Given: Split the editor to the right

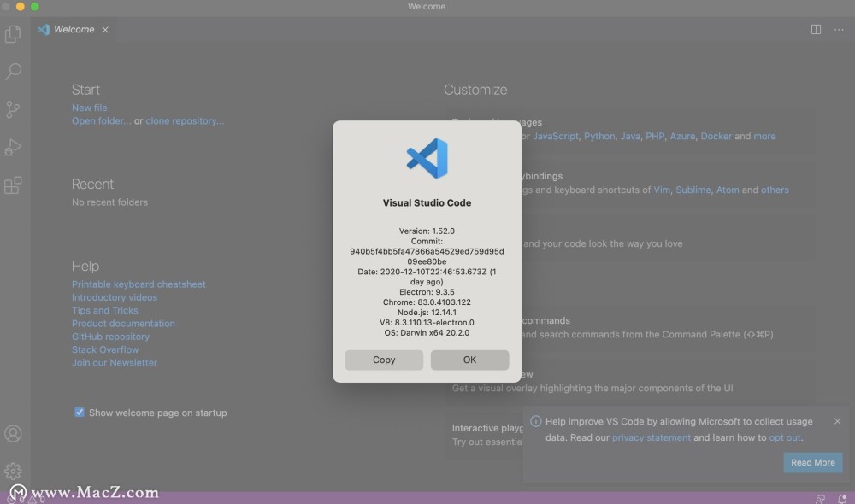Looking at the screenshot, I should pyautogui.click(x=816, y=29).
